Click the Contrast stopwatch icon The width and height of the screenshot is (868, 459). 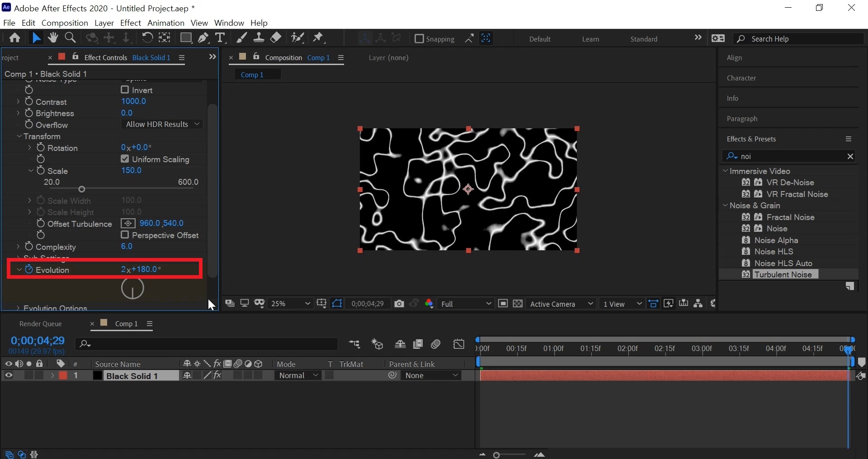[29, 102]
